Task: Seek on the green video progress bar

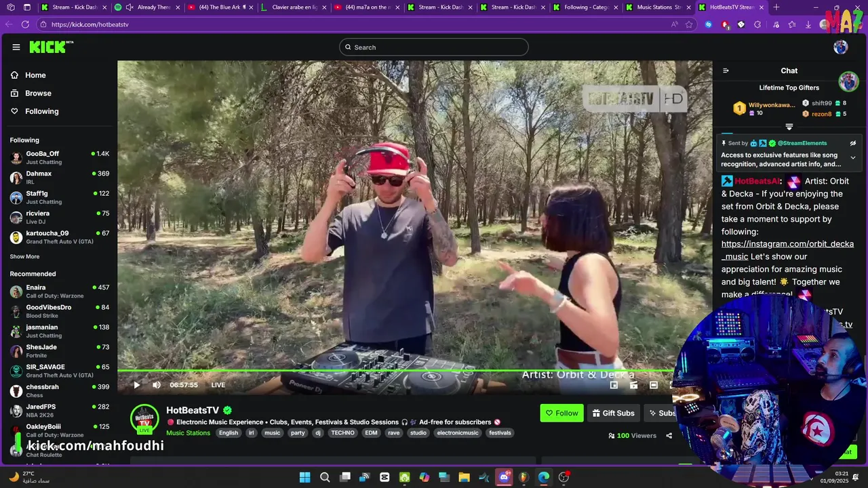Action: pos(395,371)
